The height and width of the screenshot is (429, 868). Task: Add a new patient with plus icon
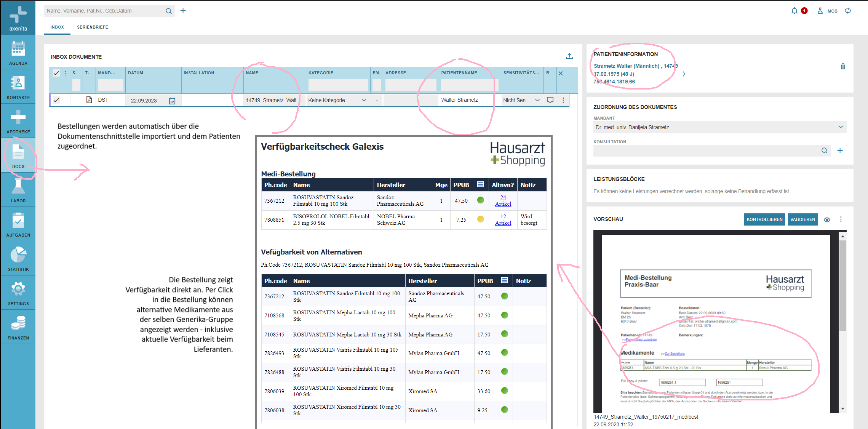click(x=183, y=11)
